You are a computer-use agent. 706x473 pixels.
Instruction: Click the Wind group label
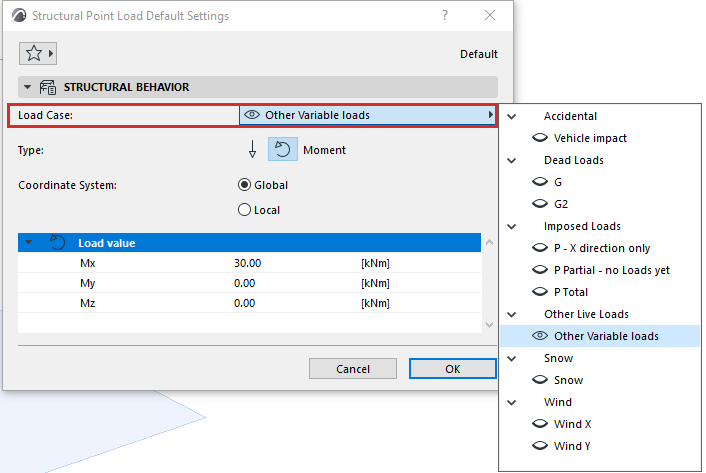click(x=558, y=402)
